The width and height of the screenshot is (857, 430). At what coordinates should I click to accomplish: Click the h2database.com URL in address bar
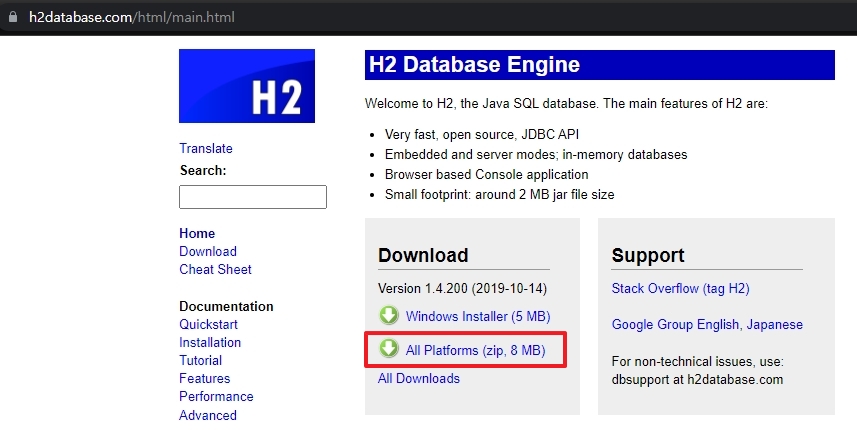(x=132, y=17)
